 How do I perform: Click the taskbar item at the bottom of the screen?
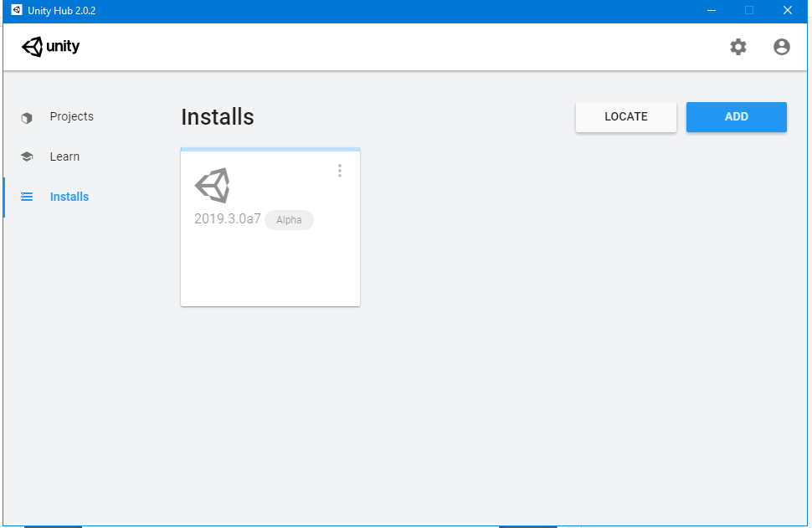click(x=54, y=525)
